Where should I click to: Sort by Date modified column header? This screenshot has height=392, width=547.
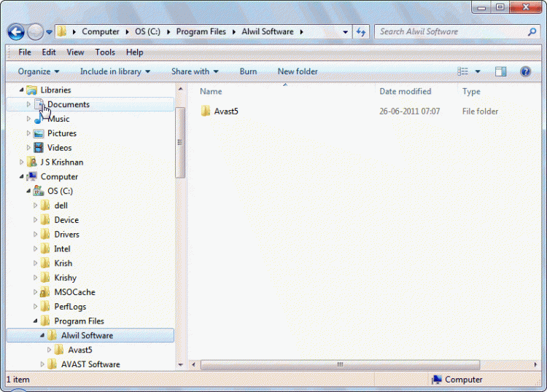(x=406, y=91)
